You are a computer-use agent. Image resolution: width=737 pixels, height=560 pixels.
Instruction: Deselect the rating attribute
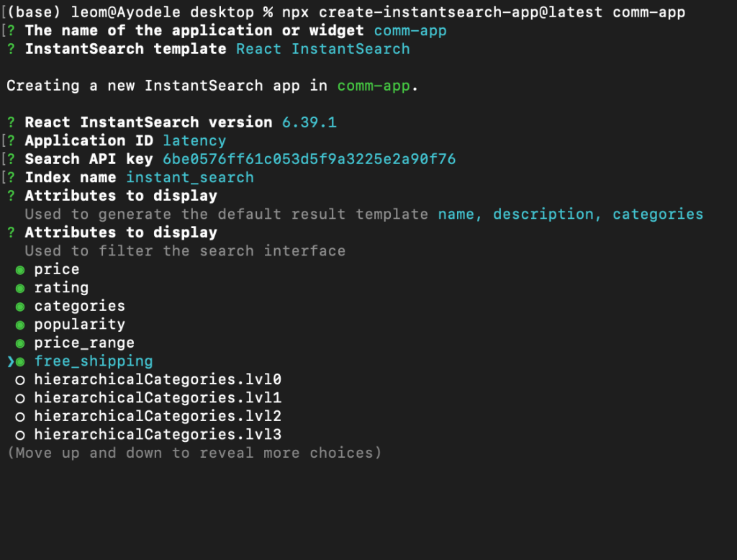click(61, 288)
